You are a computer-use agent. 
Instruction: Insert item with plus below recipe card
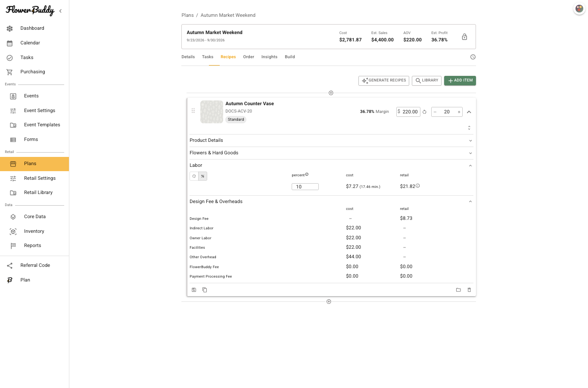(329, 301)
